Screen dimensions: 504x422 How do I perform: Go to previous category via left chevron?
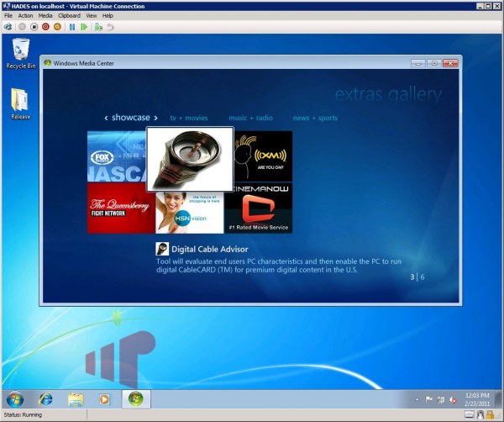pyautogui.click(x=106, y=118)
